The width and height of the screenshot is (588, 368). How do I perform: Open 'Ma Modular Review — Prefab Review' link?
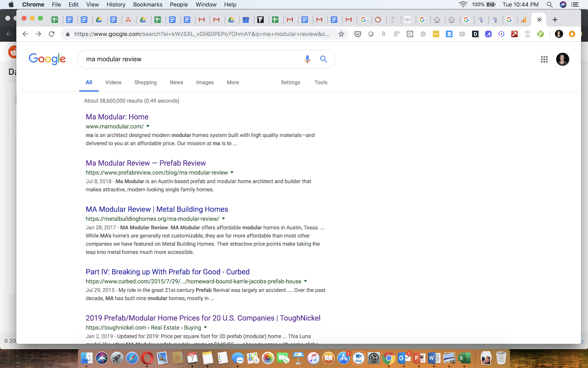[146, 163]
